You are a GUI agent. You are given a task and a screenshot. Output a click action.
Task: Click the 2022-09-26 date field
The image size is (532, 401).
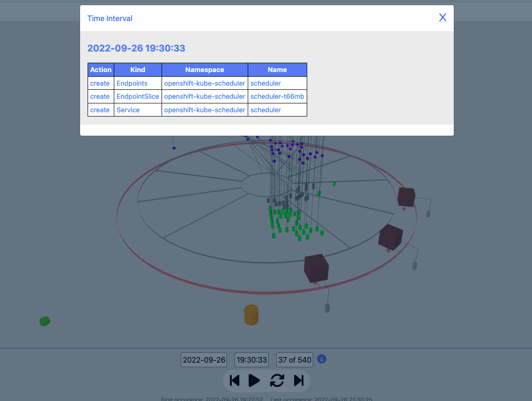click(204, 360)
